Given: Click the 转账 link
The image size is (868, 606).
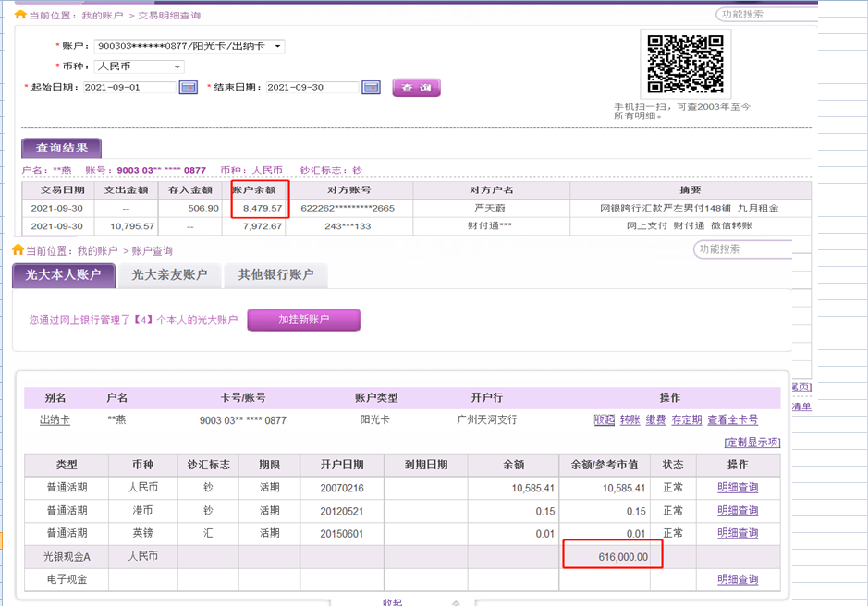Looking at the screenshot, I should click(x=630, y=420).
